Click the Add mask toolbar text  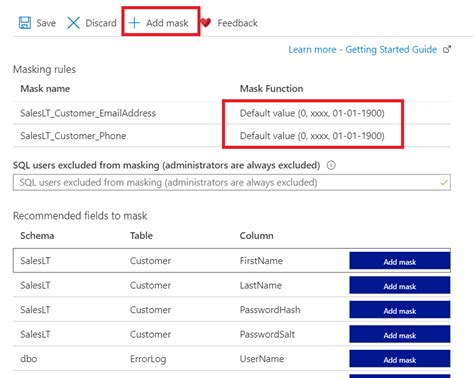coord(167,23)
